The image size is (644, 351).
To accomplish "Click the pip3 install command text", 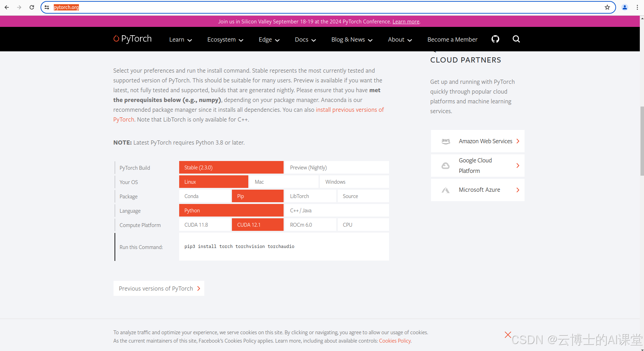I will 239,247.
